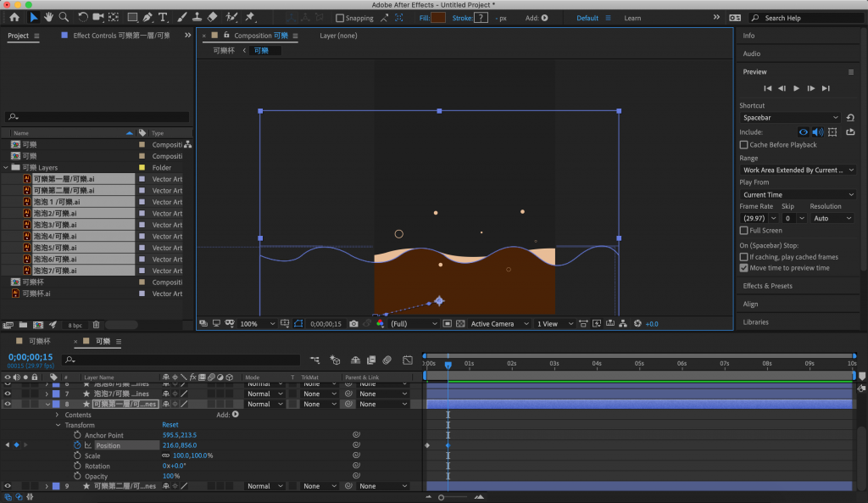Open the Learn workspace

pos(632,18)
